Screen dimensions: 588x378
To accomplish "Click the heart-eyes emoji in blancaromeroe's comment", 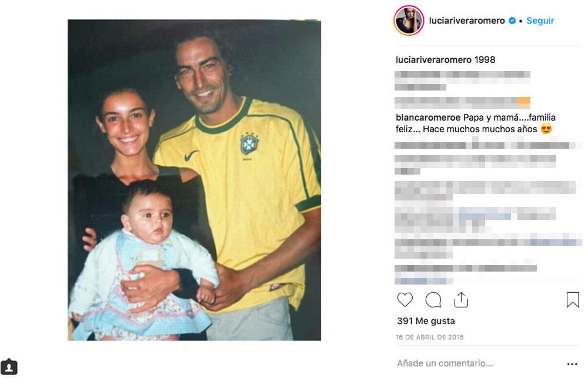I will (546, 129).
